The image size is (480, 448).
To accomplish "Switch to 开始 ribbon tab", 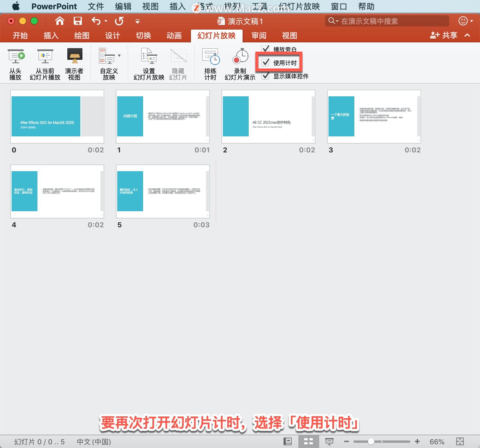I will (20, 36).
